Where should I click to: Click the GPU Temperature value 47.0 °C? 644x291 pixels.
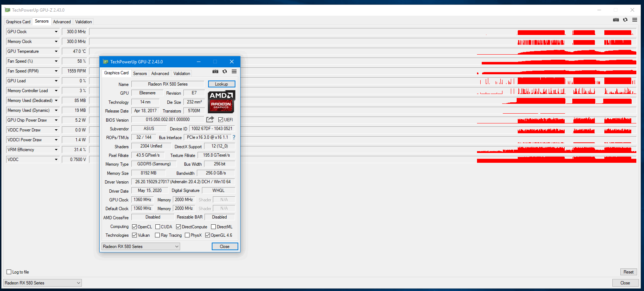pyautogui.click(x=75, y=51)
